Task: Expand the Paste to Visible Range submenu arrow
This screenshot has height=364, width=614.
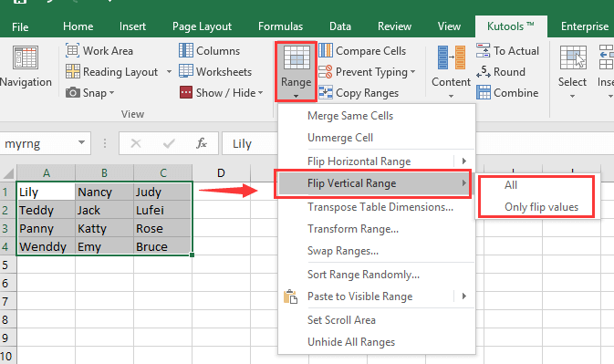Action: 464,296
